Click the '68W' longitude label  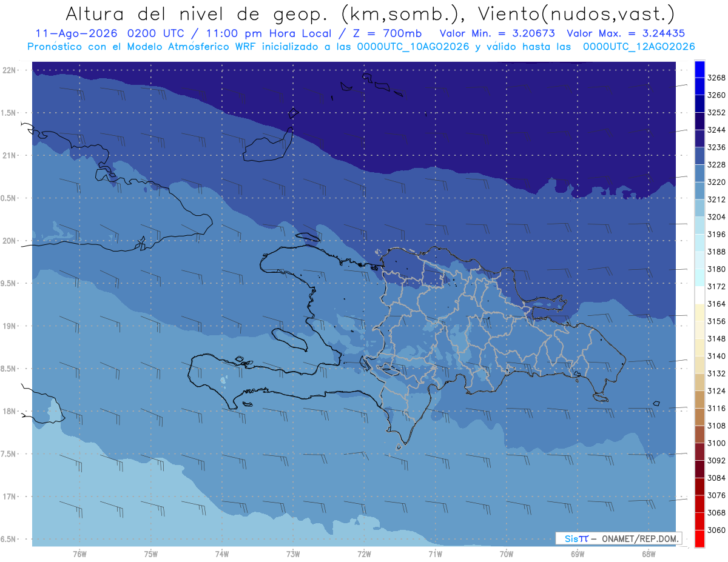pos(649,554)
